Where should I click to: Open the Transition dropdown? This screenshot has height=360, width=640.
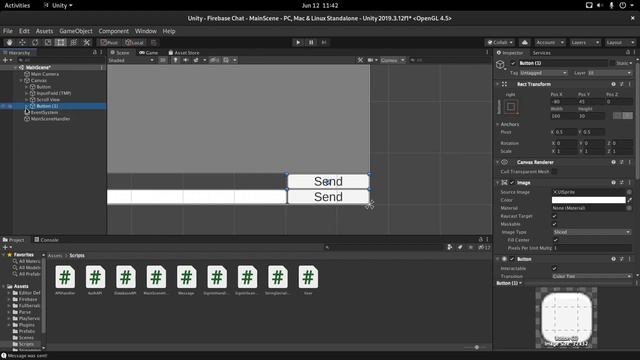click(591, 276)
